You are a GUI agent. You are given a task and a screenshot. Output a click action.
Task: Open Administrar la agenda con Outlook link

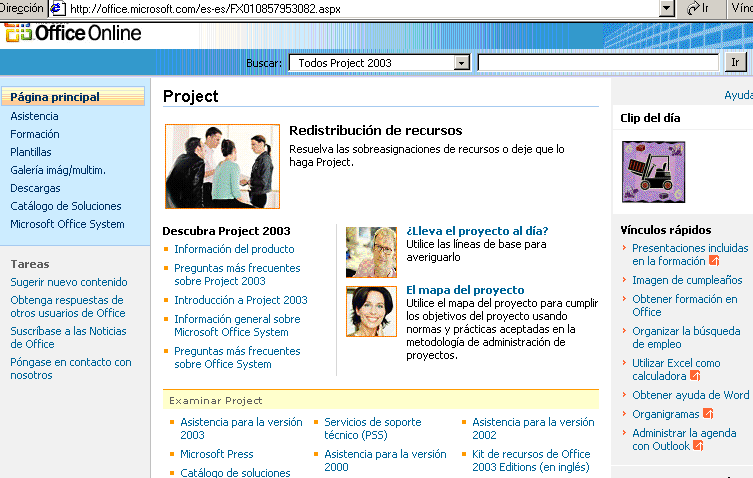[684, 440]
